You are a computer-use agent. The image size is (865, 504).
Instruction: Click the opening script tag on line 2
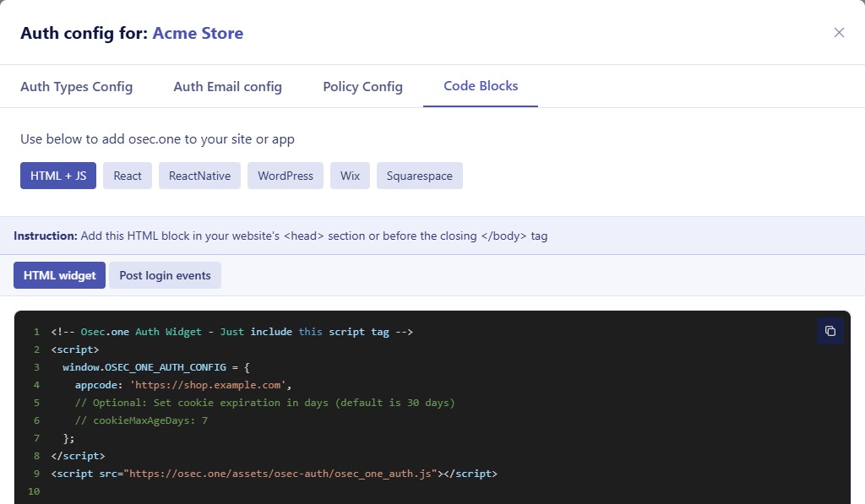point(75,349)
